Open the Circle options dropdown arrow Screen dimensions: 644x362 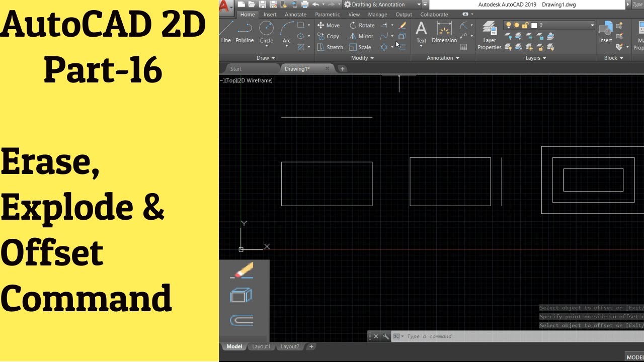click(266, 47)
